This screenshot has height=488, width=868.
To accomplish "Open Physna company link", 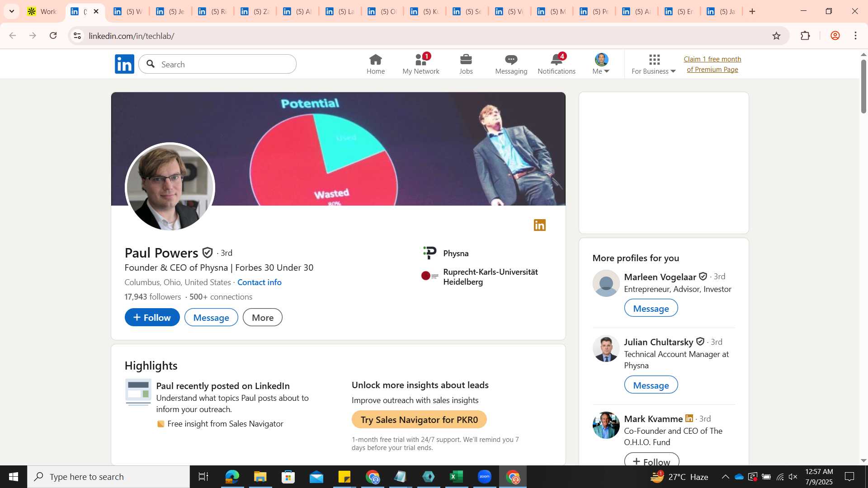I will click(x=446, y=253).
